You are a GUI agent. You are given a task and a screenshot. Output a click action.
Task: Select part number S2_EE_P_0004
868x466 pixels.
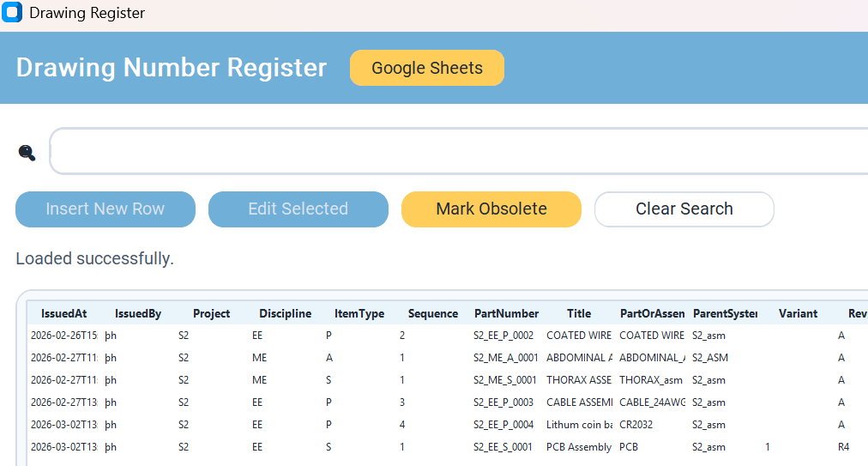click(x=503, y=425)
